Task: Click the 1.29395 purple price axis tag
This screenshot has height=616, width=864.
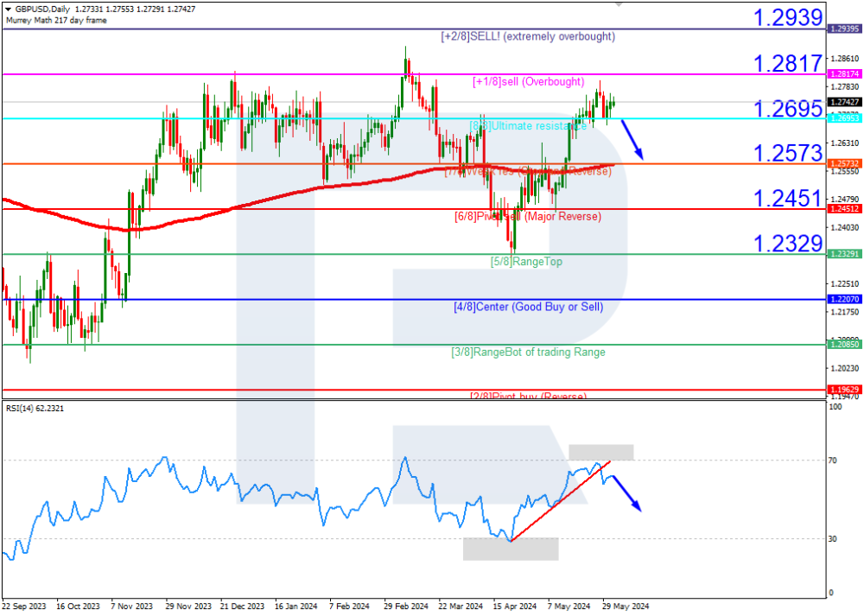Action: 843,29
